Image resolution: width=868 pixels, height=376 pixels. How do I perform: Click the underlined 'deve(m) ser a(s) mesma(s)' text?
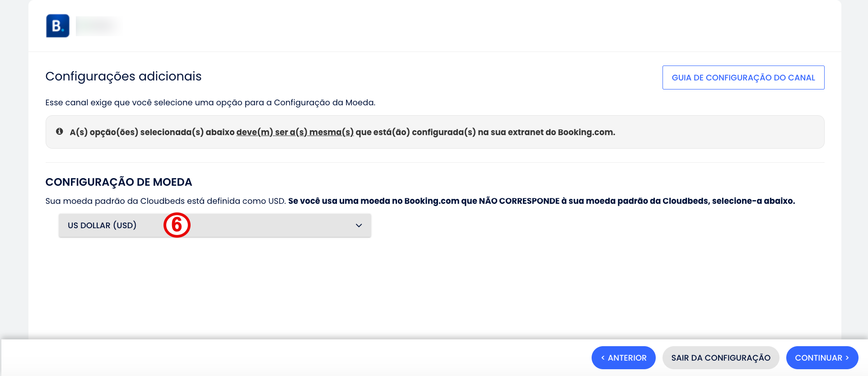pyautogui.click(x=295, y=132)
